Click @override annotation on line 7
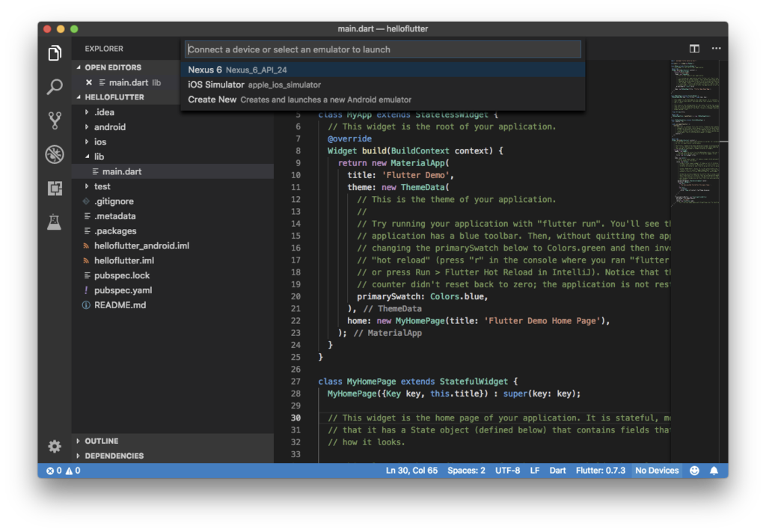This screenshot has width=766, height=532. point(349,138)
